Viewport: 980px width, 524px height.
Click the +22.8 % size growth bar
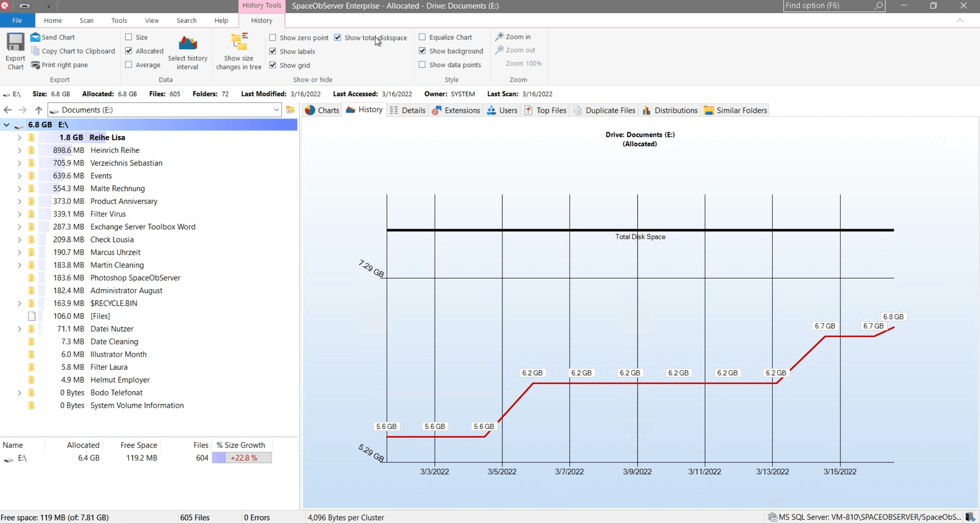(242, 458)
